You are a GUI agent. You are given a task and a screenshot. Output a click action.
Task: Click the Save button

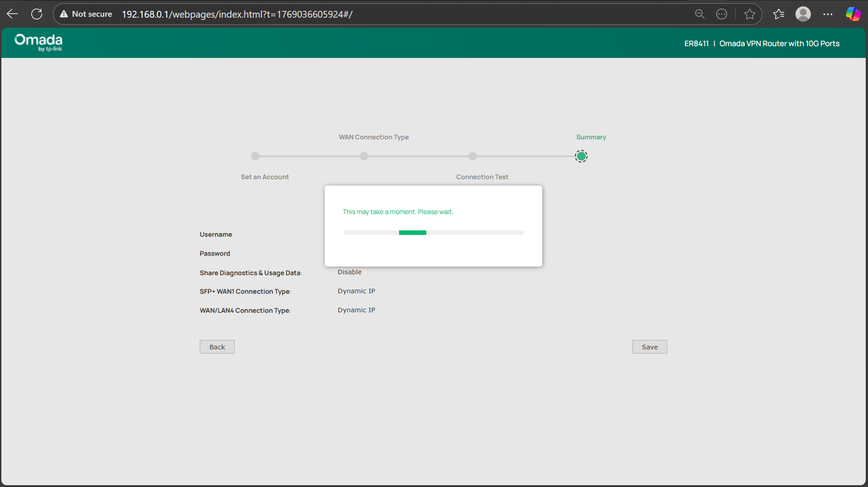[x=650, y=346]
